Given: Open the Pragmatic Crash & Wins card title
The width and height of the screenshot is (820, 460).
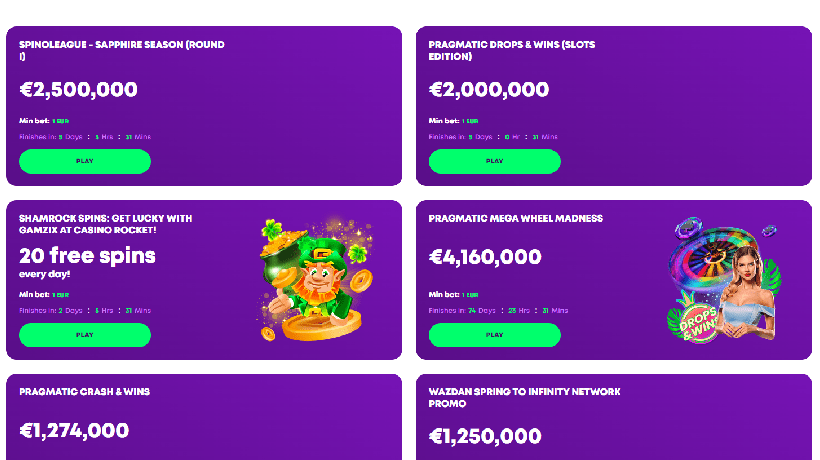Looking at the screenshot, I should pos(84,392).
